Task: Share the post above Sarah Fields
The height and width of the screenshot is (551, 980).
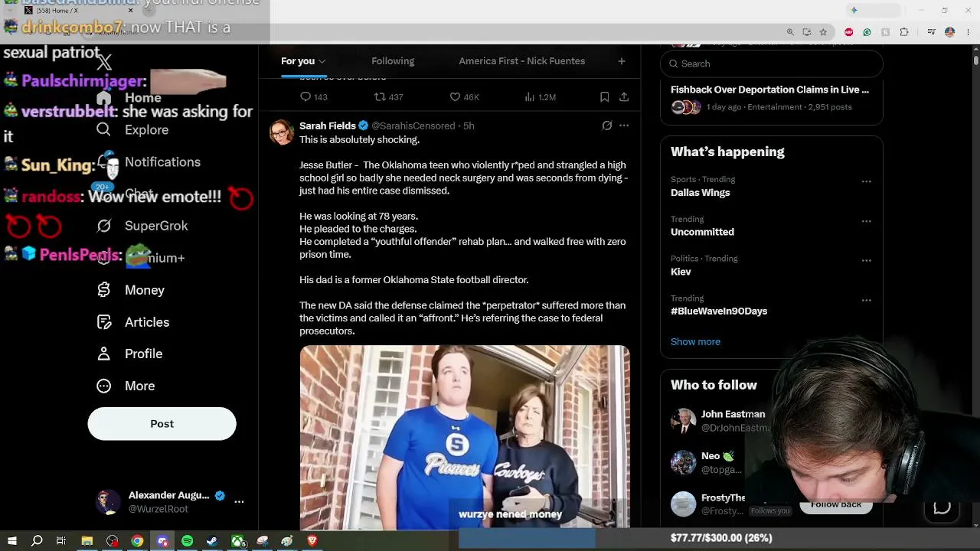Action: coord(624,97)
